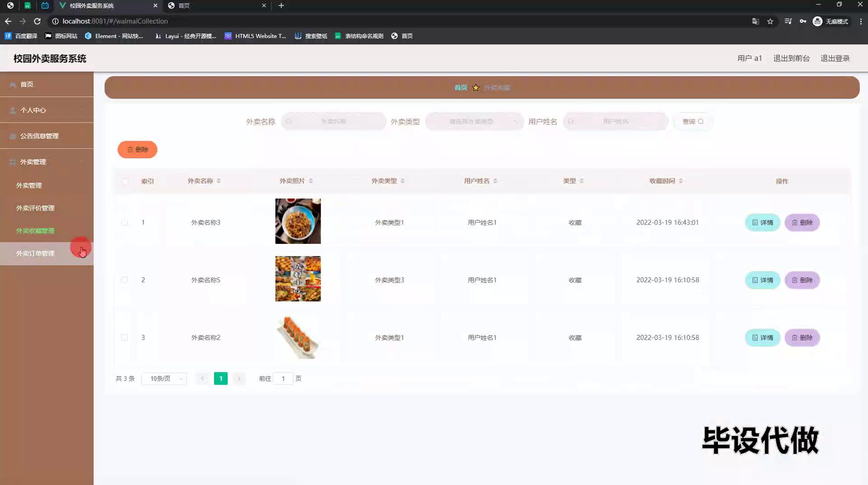Image resolution: width=868 pixels, height=485 pixels.
Task: Click 详情 button for 外卖名称3 row
Action: [762, 223]
